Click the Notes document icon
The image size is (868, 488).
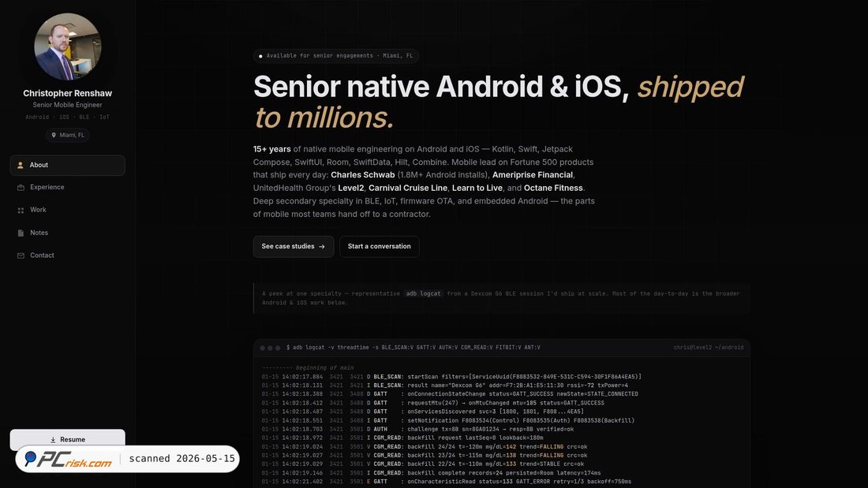pyautogui.click(x=21, y=233)
